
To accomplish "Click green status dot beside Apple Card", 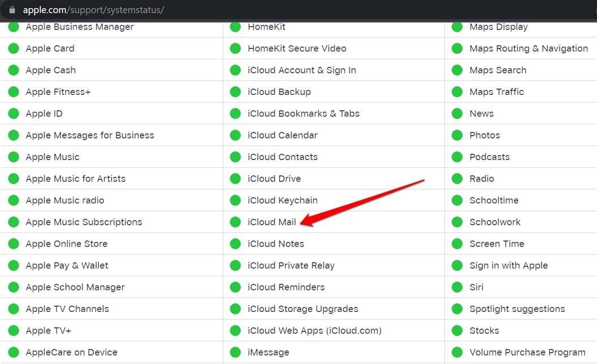I will coord(14,48).
